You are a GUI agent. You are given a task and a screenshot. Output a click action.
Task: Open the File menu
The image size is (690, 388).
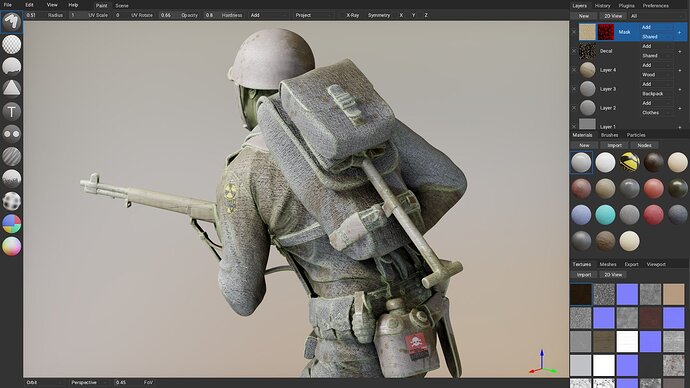[x=8, y=5]
